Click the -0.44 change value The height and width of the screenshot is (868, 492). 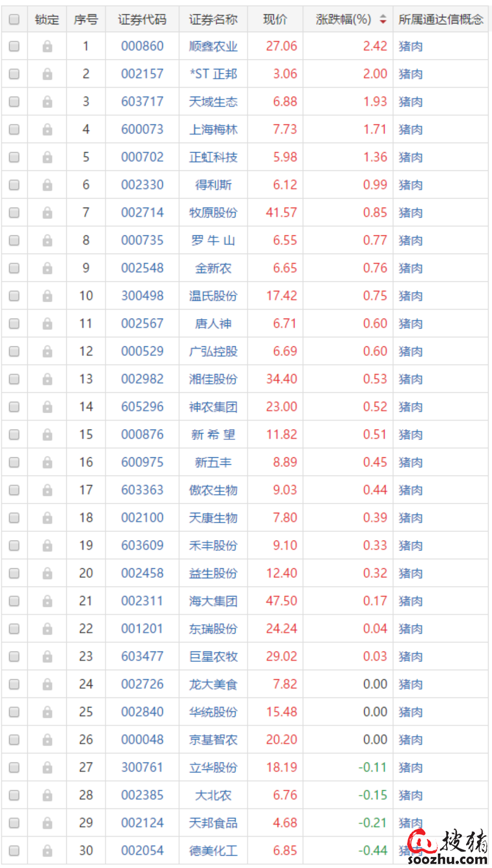373,851
